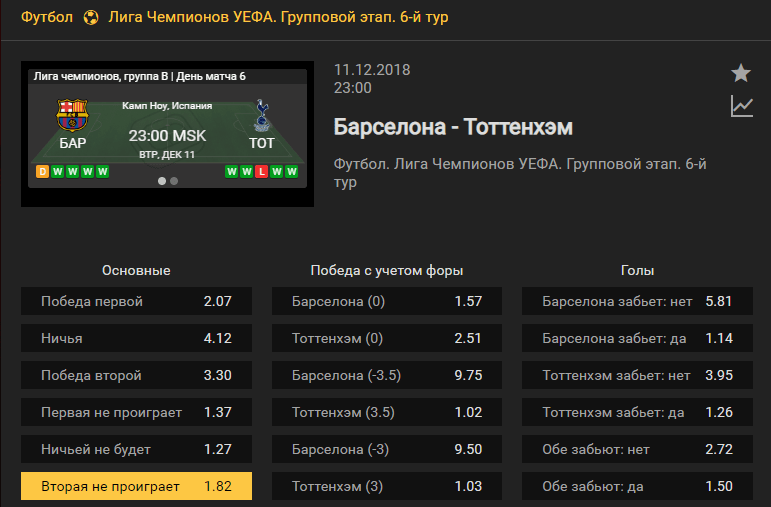771x507 pixels.
Task: Click the Tottenham club crest
Action: click(262, 116)
